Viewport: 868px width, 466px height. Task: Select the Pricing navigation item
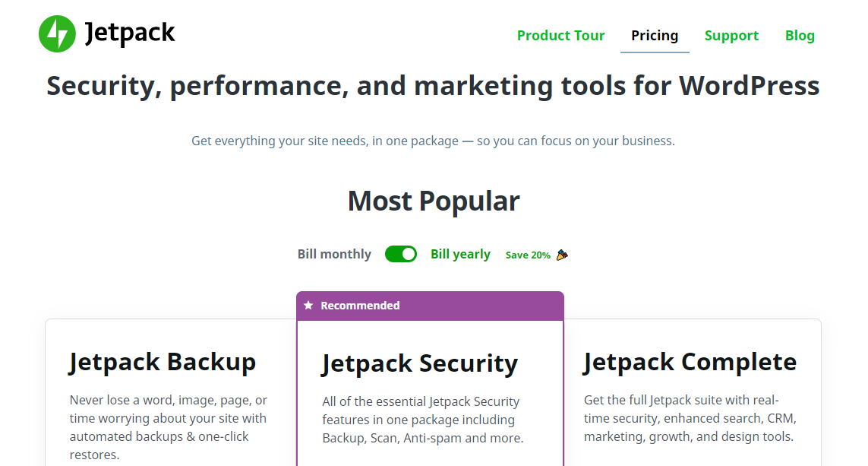point(655,36)
